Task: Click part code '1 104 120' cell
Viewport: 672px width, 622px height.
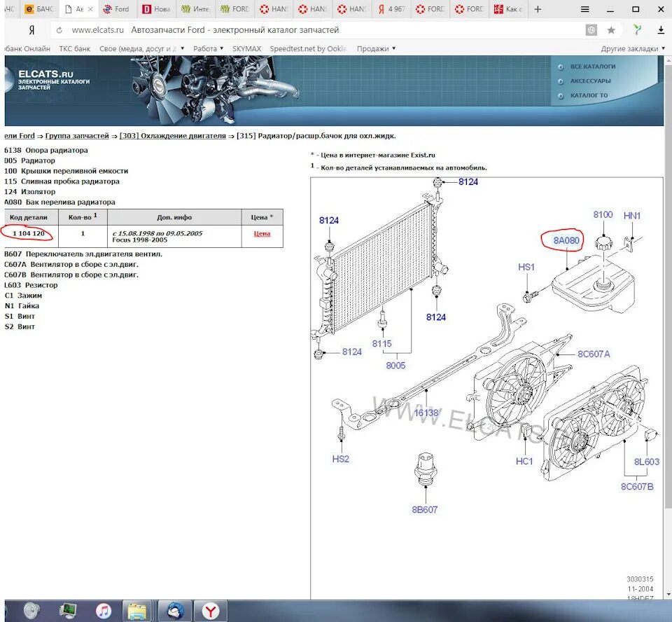Action: [x=29, y=233]
